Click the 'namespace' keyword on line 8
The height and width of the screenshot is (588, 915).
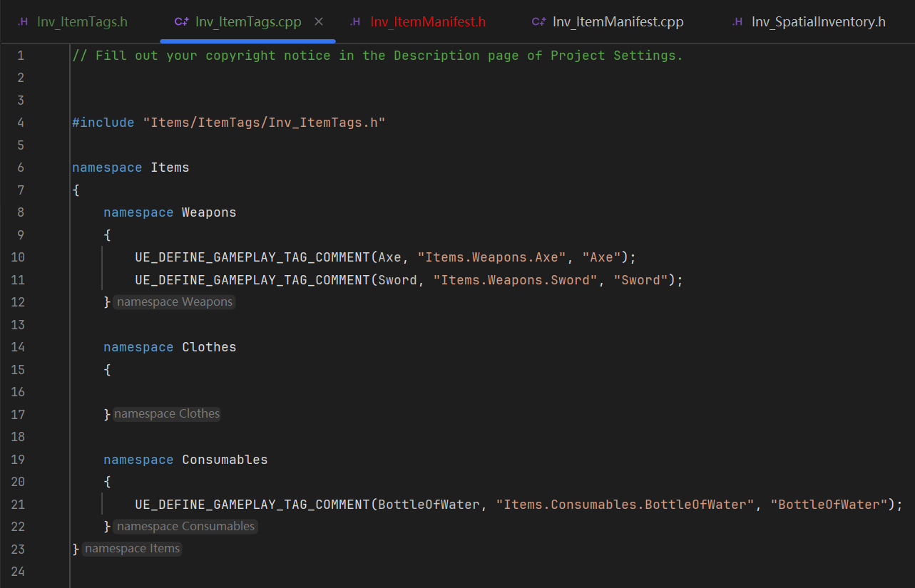[x=138, y=212]
